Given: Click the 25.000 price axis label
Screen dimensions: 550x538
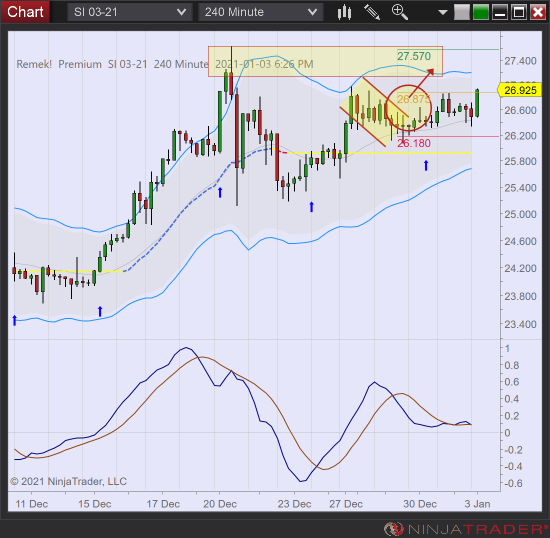Looking at the screenshot, I should [521, 214].
